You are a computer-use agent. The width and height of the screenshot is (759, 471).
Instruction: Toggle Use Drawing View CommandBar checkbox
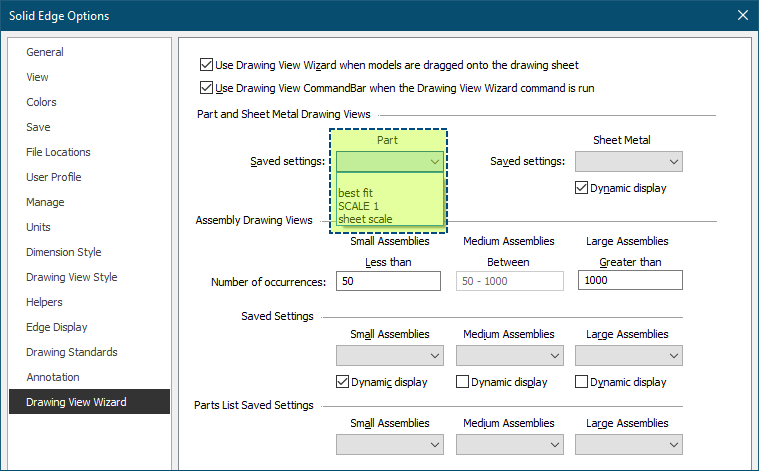point(206,88)
